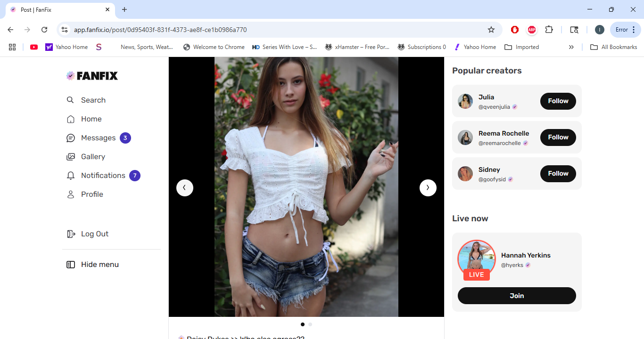The image size is (644, 339).
Task: Join Hannah Yerkins live stream
Action: pyautogui.click(x=516, y=296)
